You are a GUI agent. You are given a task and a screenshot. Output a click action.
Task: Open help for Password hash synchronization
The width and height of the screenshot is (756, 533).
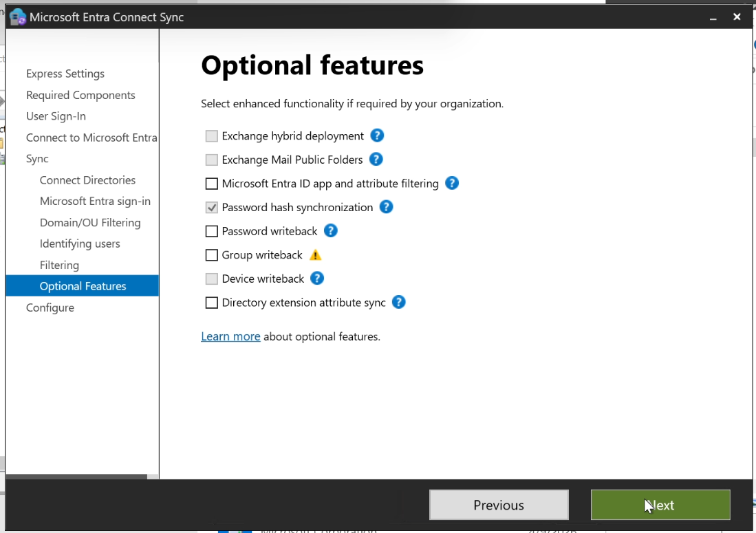point(386,207)
